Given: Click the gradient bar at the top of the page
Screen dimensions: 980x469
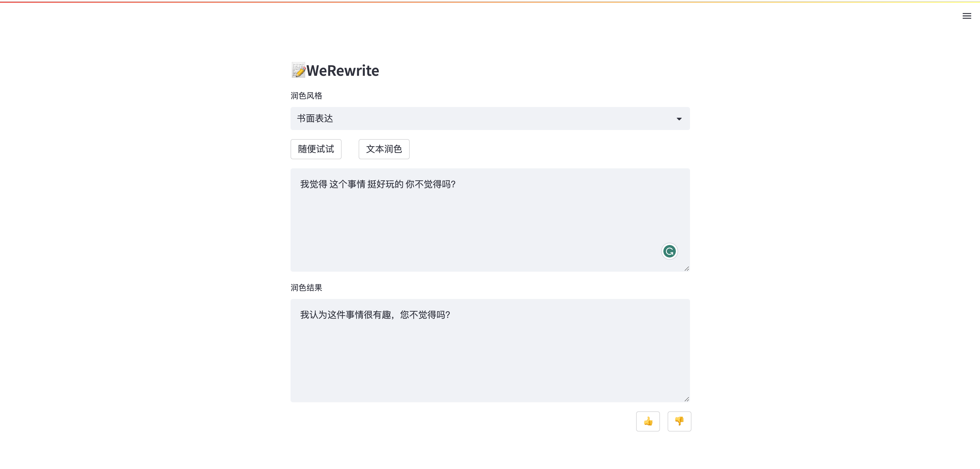Looking at the screenshot, I should [490, 1].
